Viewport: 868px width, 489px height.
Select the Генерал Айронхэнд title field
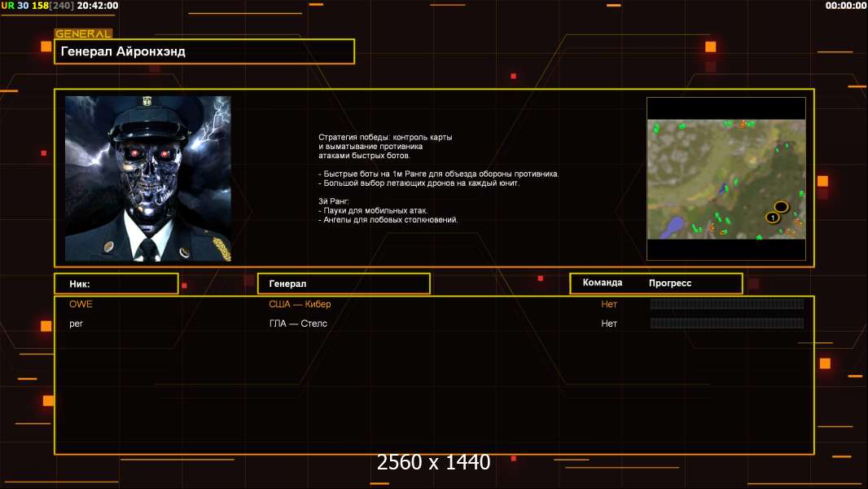(x=204, y=51)
